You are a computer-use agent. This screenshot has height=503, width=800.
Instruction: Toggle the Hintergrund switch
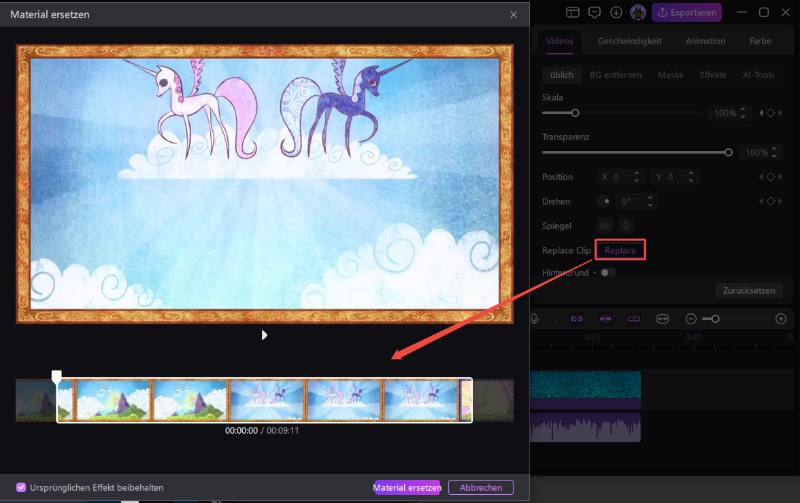click(607, 272)
